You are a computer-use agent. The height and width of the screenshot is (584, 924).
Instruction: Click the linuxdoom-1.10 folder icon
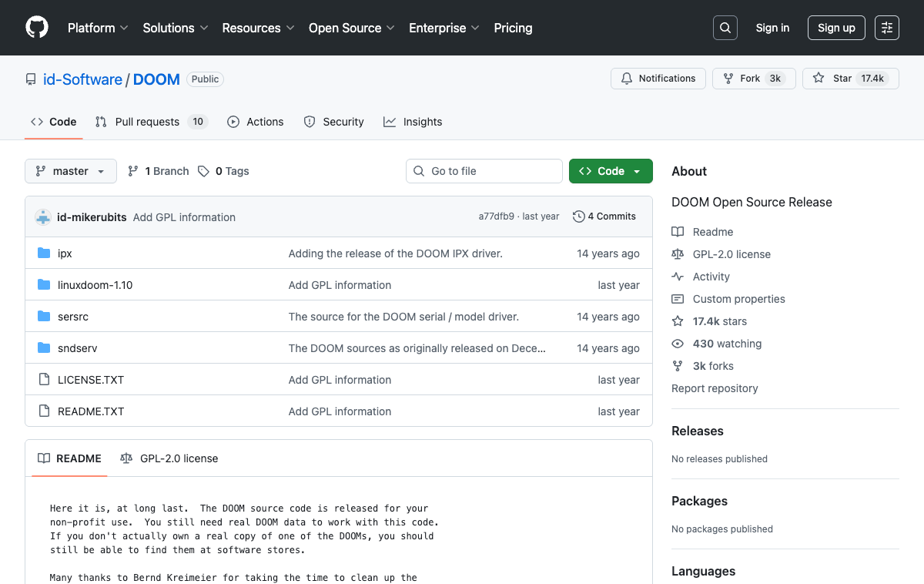click(44, 285)
